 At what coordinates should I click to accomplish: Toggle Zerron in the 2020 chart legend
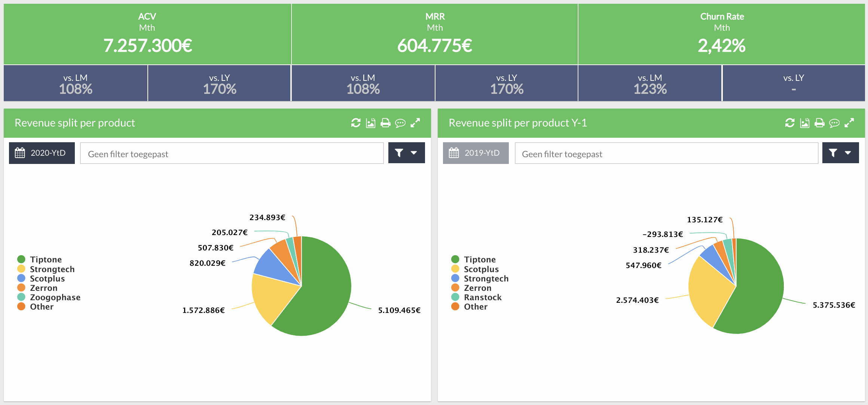coord(43,288)
